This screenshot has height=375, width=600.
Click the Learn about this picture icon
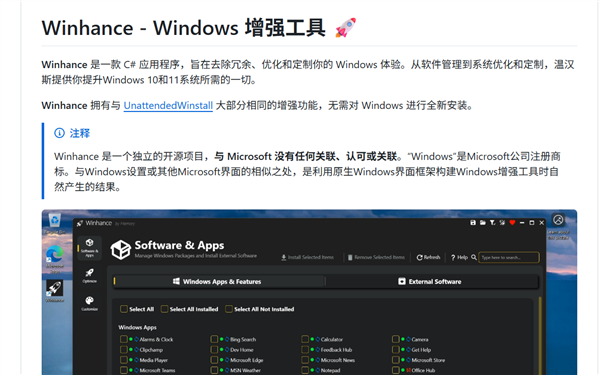(558, 220)
